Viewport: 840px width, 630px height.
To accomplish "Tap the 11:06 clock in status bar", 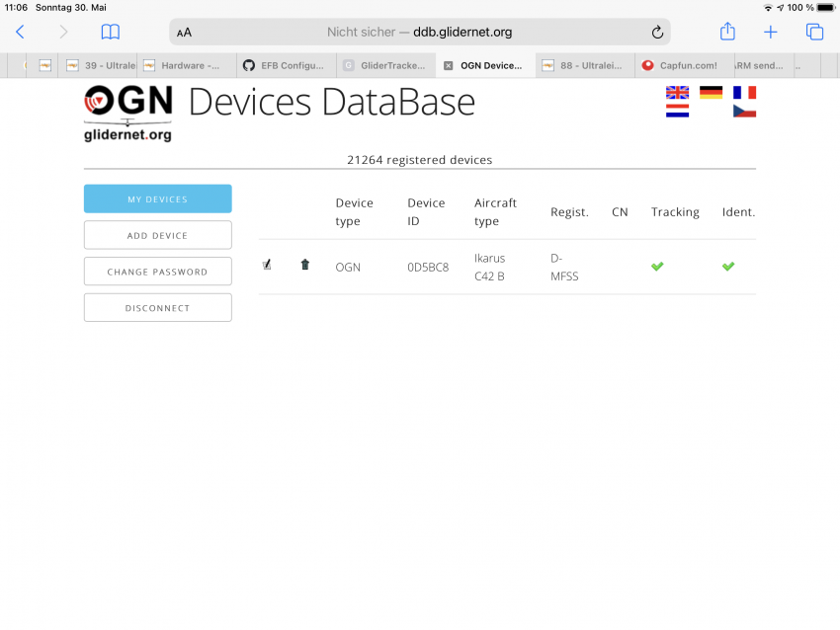I will (16, 8).
